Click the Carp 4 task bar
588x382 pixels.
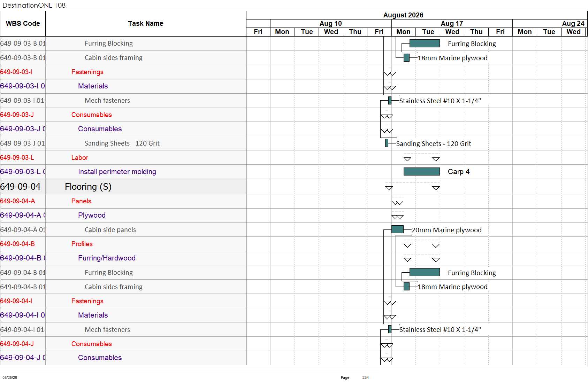coord(421,171)
